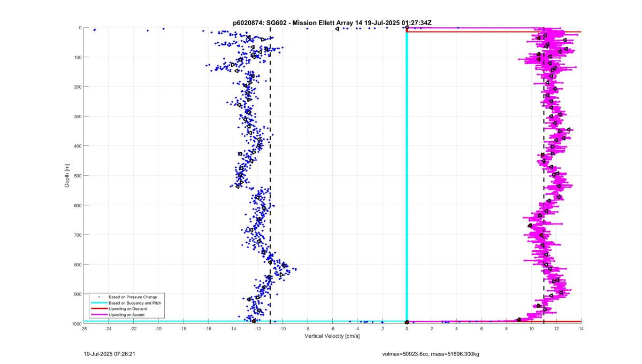Screen dimensions: 642x364
Task: Click x-axis tick label '-8'
Action: coord(308,329)
